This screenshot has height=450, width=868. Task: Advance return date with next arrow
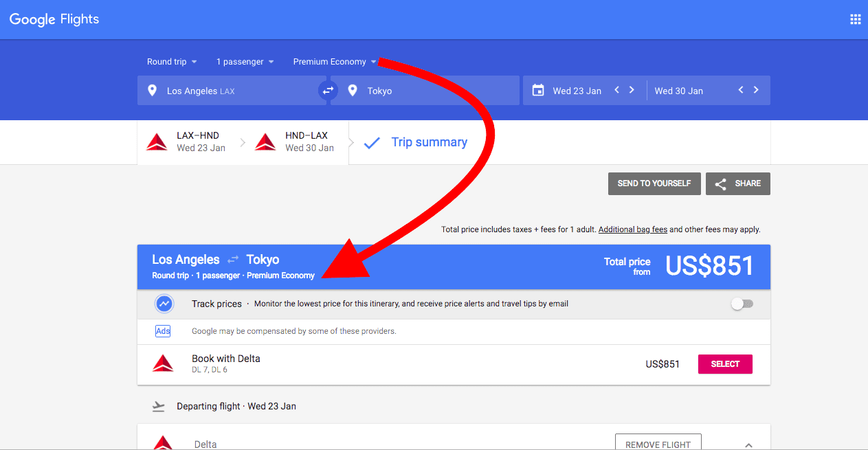click(x=756, y=90)
